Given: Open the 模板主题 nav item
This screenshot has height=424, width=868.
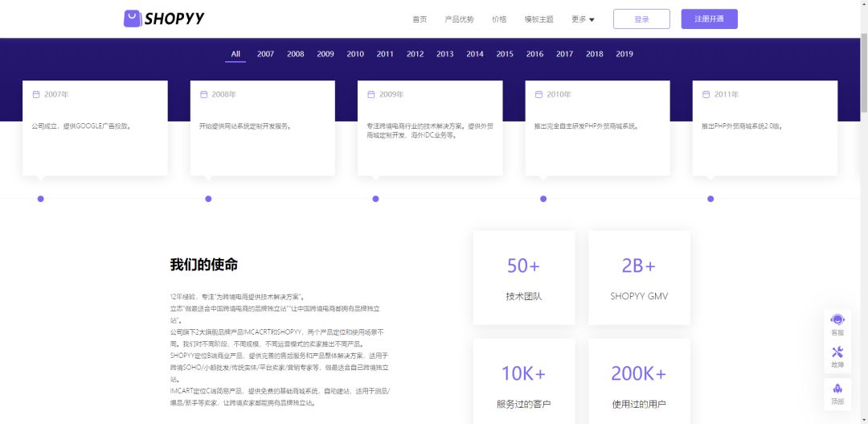Looking at the screenshot, I should pyautogui.click(x=539, y=19).
